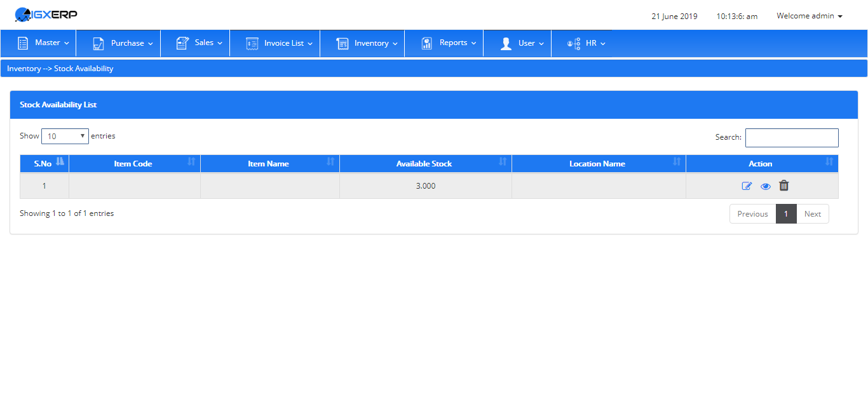Open the Sales menu
Image resolution: width=868 pixels, height=397 pixels.
[x=198, y=43]
